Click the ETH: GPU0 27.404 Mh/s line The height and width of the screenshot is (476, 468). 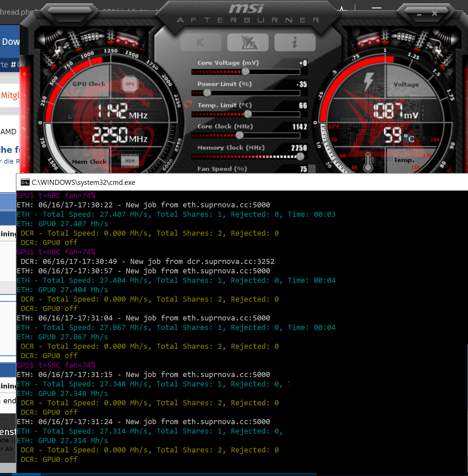(63, 290)
